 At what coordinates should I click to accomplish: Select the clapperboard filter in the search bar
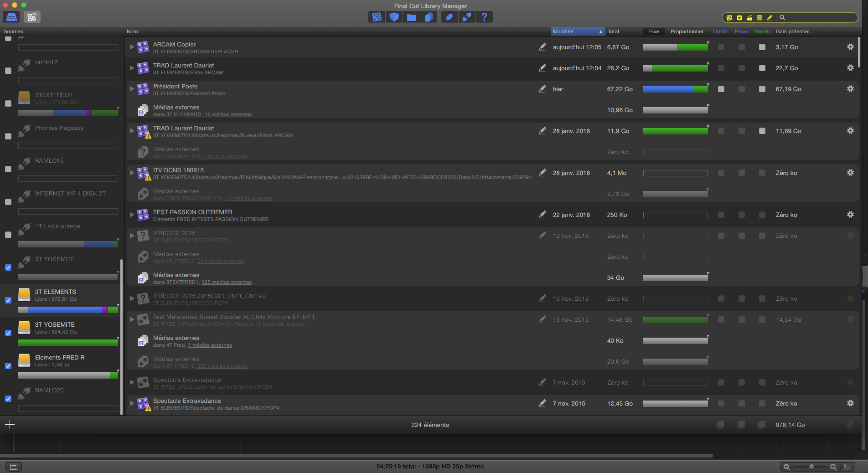point(749,17)
